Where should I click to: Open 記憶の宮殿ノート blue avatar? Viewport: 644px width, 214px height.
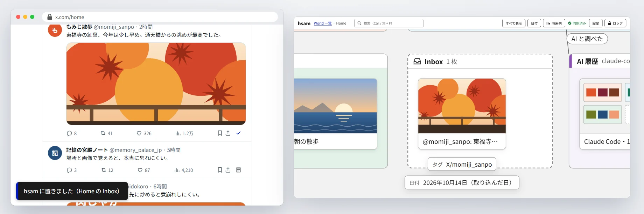[x=55, y=153]
